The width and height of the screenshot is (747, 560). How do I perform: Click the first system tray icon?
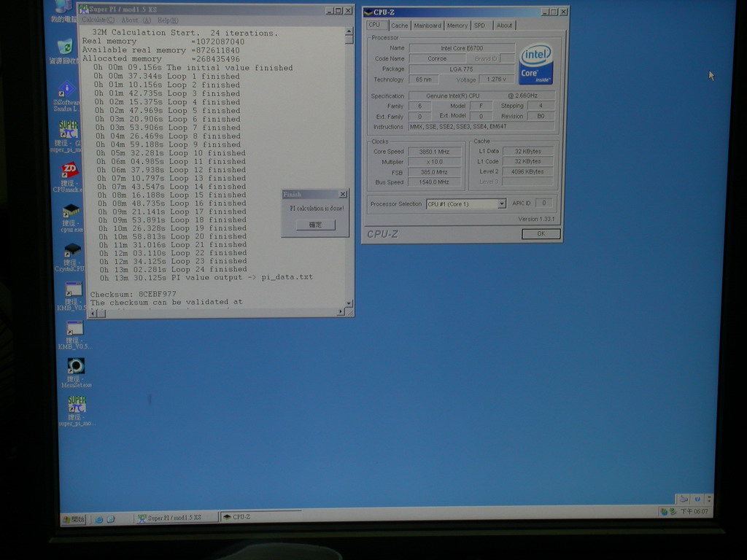[664, 512]
